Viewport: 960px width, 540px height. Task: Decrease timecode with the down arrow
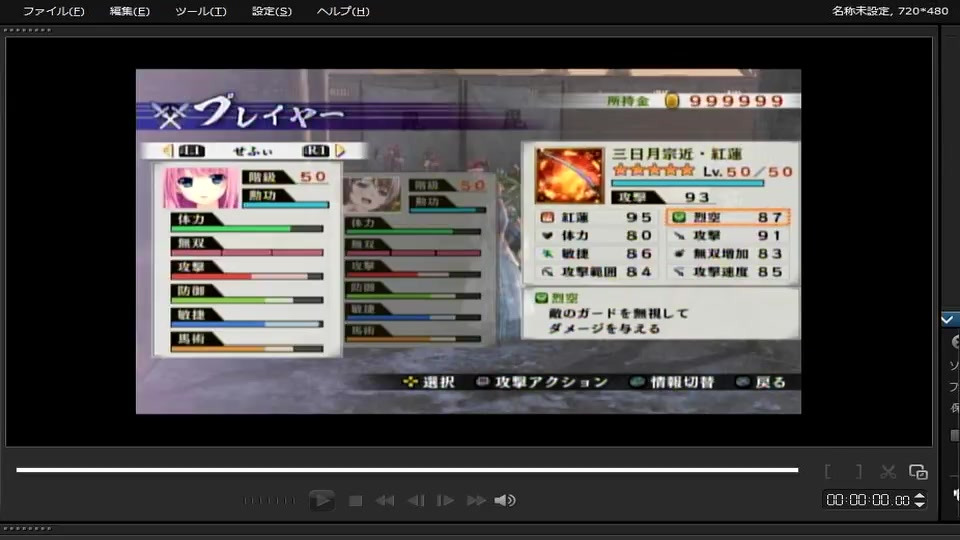tap(920, 504)
